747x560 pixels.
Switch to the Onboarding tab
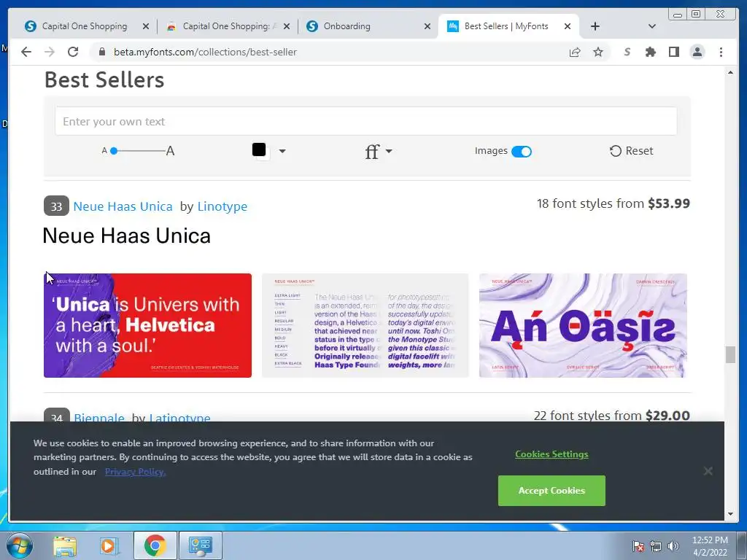pos(363,26)
